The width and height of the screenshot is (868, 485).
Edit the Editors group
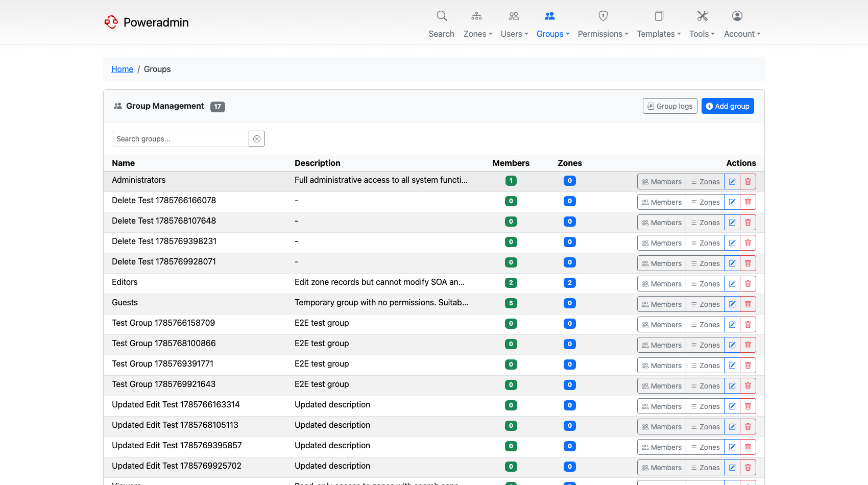732,284
